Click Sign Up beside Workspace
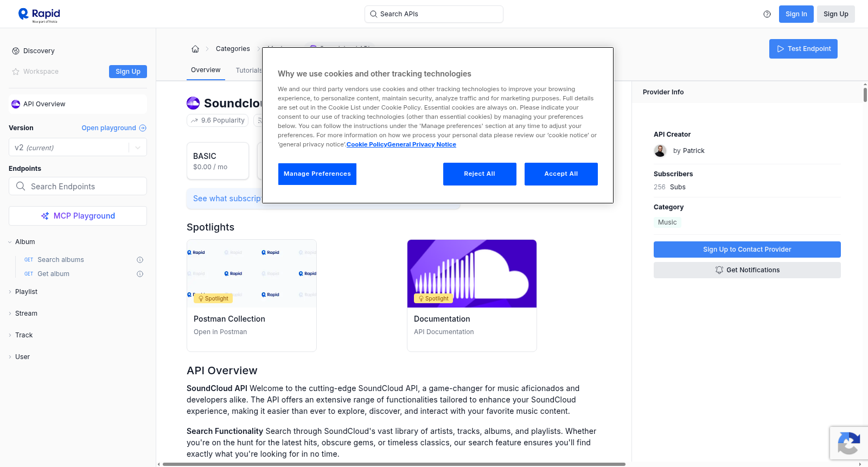868x467 pixels. pos(128,72)
